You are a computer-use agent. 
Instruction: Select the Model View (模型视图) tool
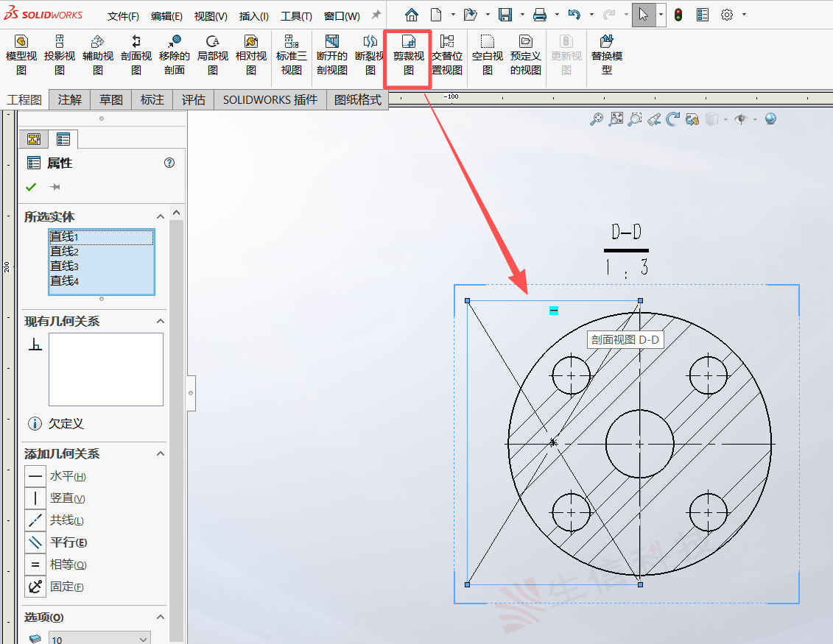tap(21, 55)
